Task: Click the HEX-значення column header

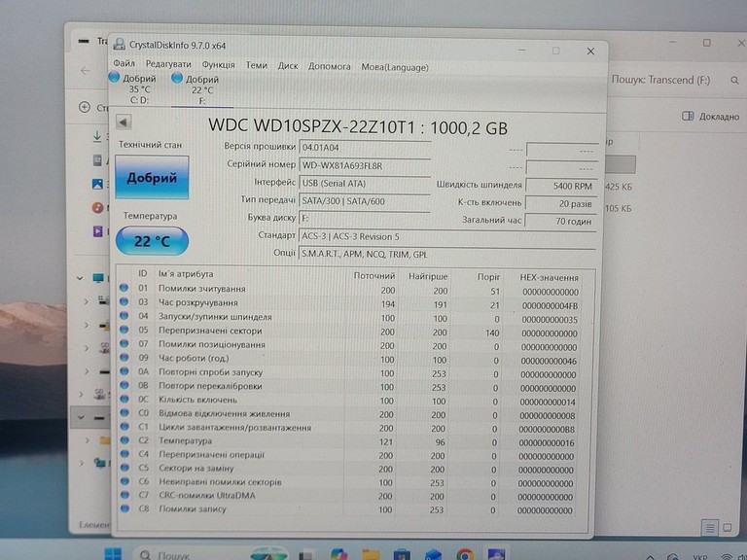Action: [x=549, y=278]
